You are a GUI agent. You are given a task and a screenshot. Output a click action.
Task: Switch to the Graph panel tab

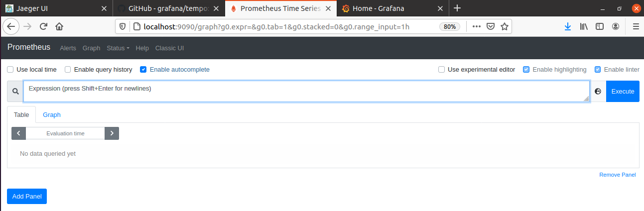tap(52, 114)
